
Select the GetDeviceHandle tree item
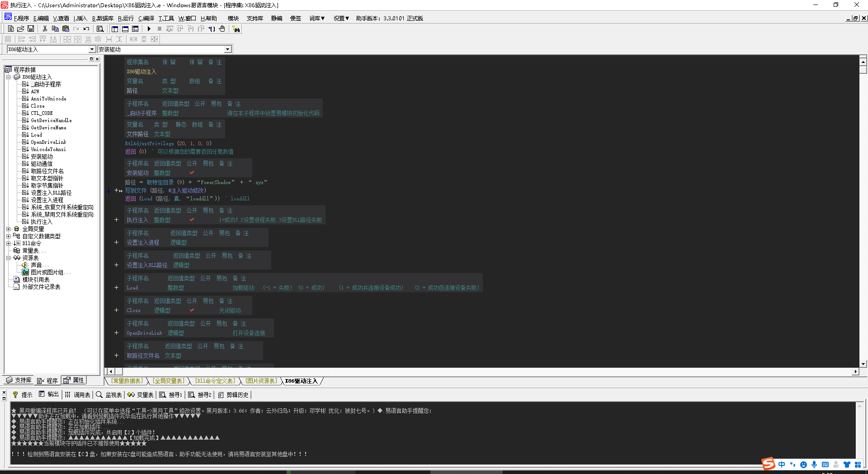tap(51, 120)
